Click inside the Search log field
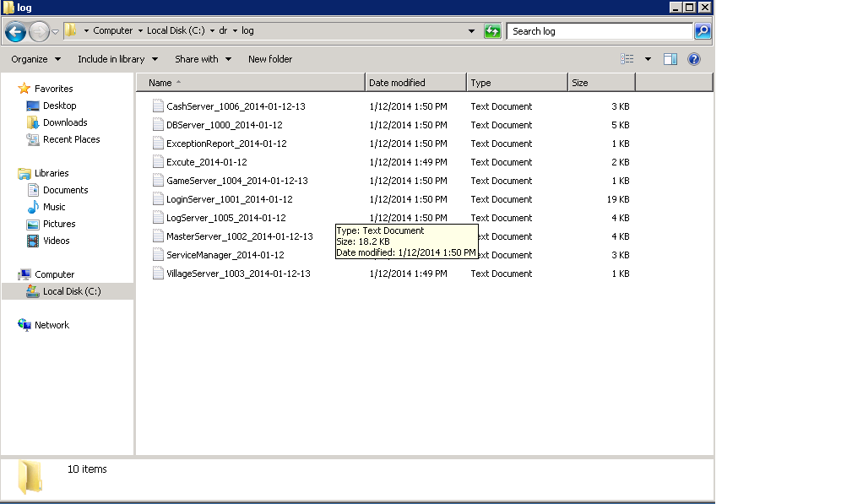852x504 pixels. click(x=598, y=31)
